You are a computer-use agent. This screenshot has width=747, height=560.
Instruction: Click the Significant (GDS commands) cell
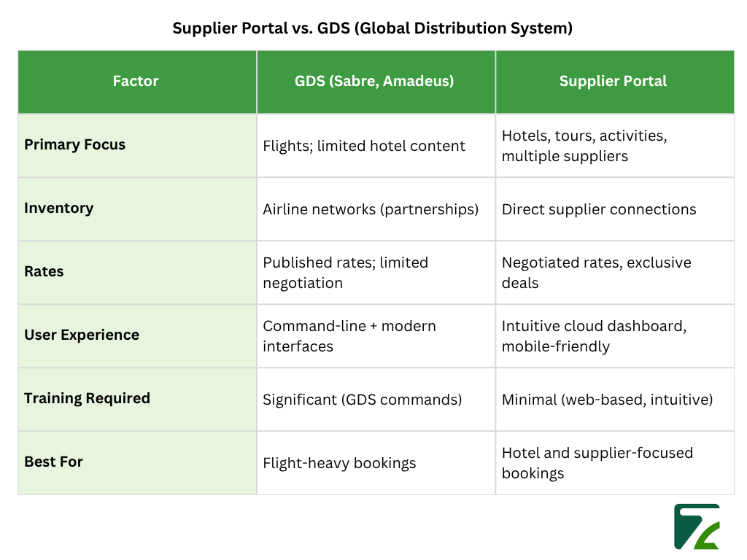coord(361,399)
